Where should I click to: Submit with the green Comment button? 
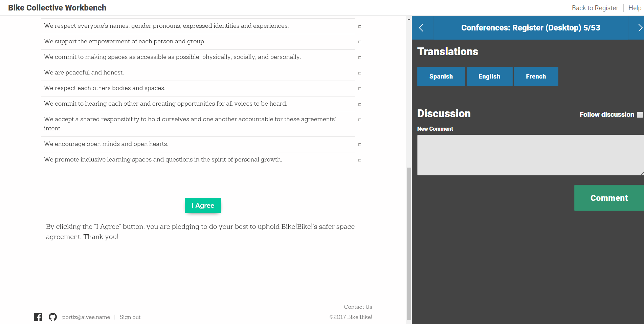coord(609,198)
